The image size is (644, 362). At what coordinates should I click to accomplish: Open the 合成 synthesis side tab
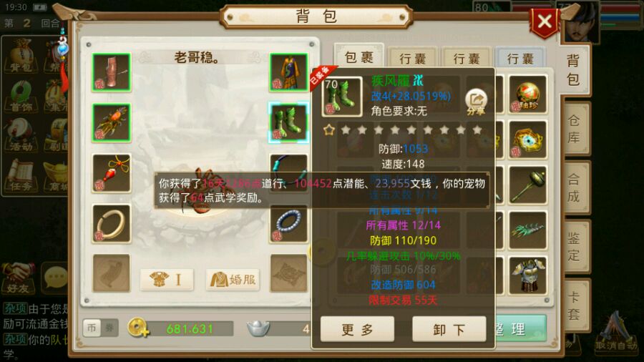tap(575, 187)
